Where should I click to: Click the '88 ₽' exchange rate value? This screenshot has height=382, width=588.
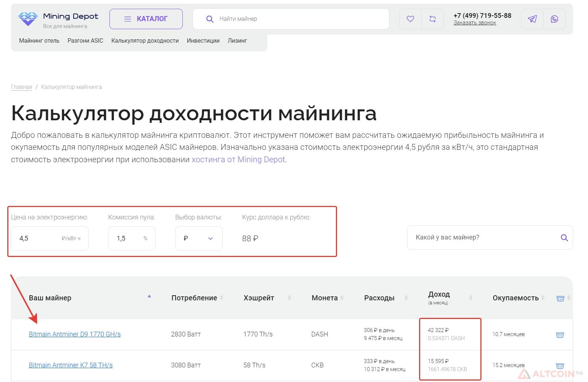[x=250, y=238]
